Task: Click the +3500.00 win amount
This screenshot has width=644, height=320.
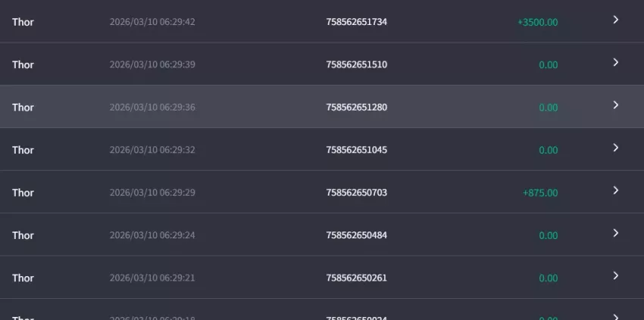Action: [x=538, y=22]
